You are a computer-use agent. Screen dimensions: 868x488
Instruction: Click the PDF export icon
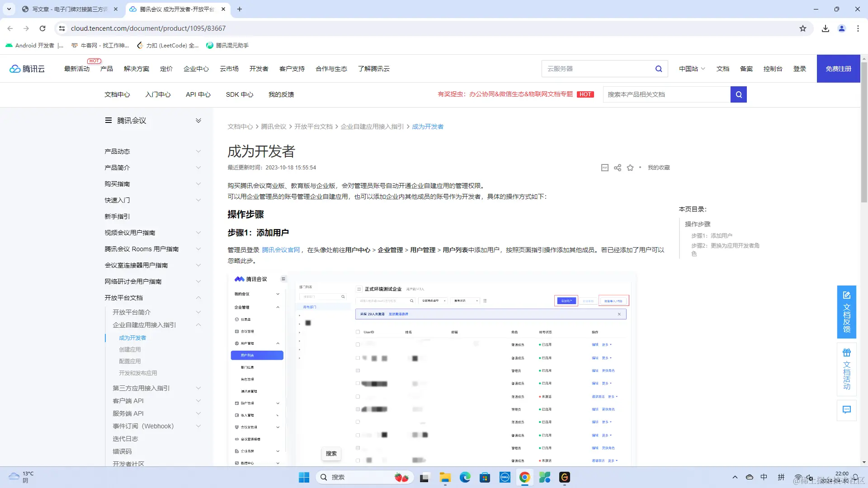pyautogui.click(x=605, y=168)
